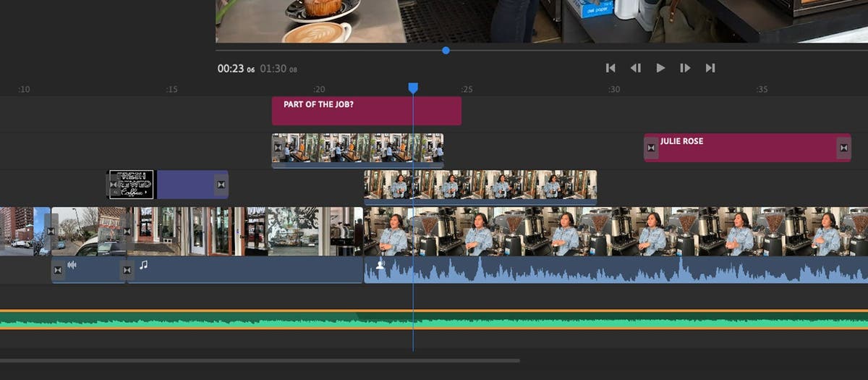Click the :15 mark on the time ruler
Screen dimensions: 868x380
(x=171, y=90)
